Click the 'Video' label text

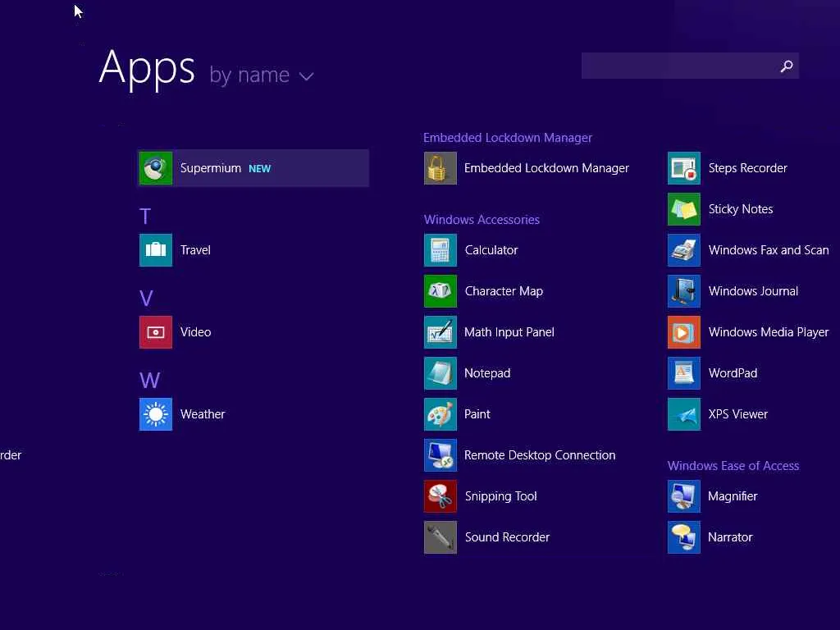(195, 332)
